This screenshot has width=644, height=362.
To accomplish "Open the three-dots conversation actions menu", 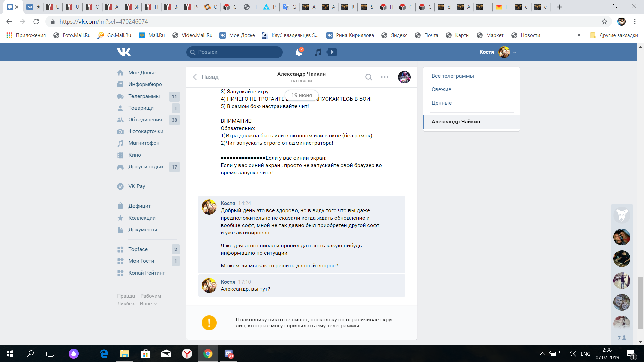I will pyautogui.click(x=385, y=77).
